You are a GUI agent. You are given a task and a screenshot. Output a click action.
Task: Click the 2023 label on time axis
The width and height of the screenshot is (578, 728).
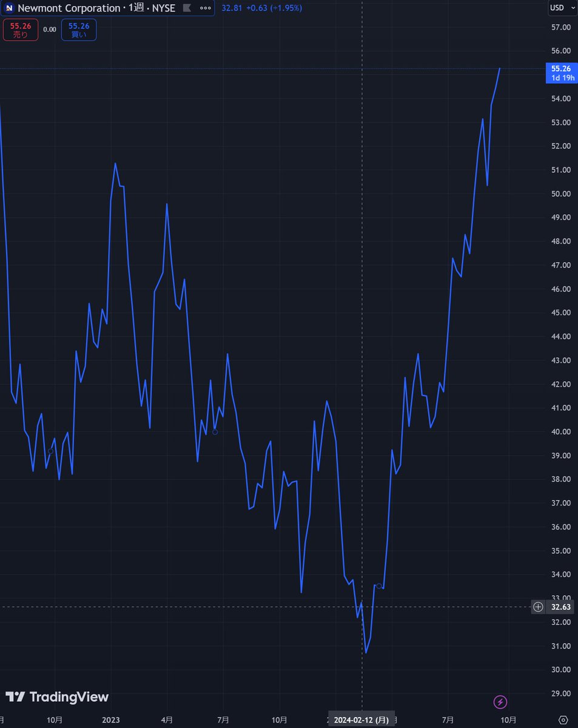point(111,720)
